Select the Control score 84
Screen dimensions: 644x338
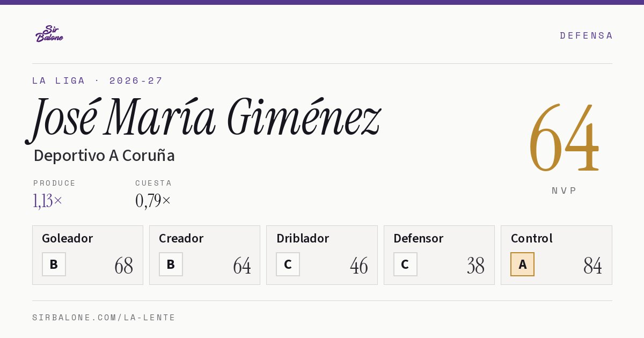pyautogui.click(x=592, y=266)
